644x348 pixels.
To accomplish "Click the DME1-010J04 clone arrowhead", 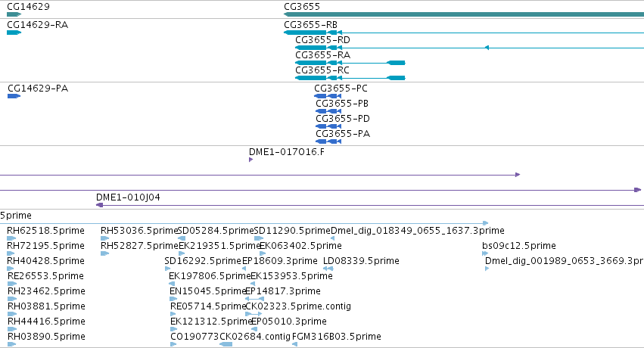I will [99, 205].
